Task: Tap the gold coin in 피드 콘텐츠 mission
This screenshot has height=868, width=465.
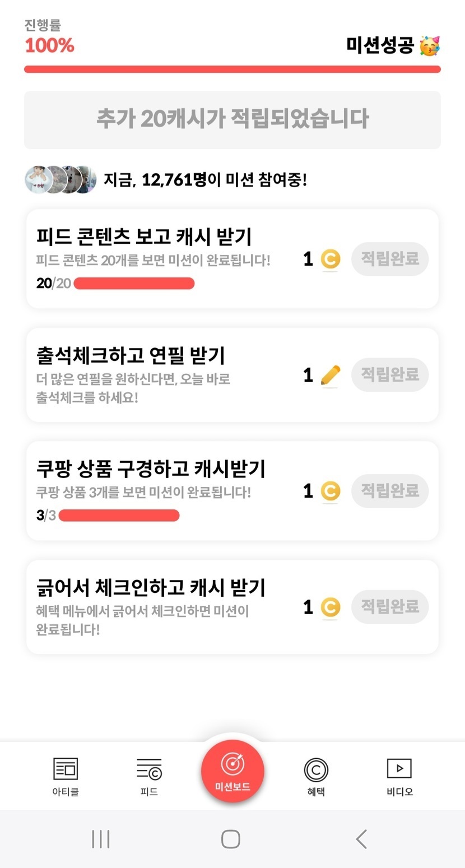Action: click(331, 259)
